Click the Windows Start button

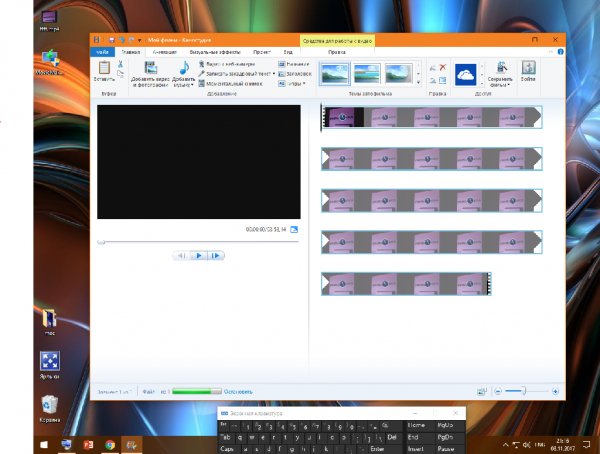pyautogui.click(x=44, y=444)
